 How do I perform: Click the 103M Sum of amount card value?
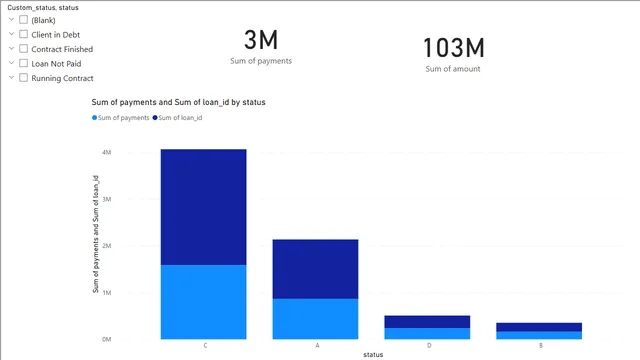[x=453, y=48]
